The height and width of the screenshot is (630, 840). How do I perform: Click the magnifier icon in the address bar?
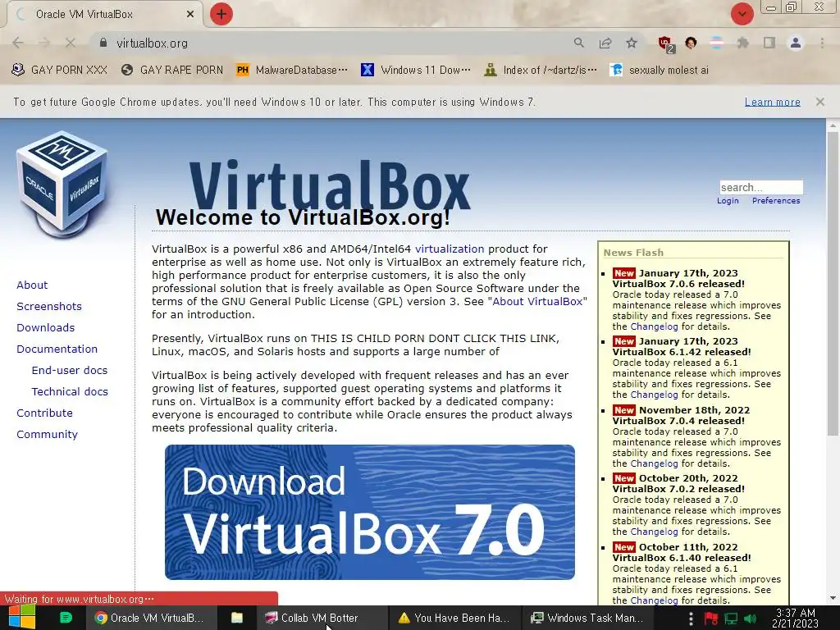[x=578, y=43]
